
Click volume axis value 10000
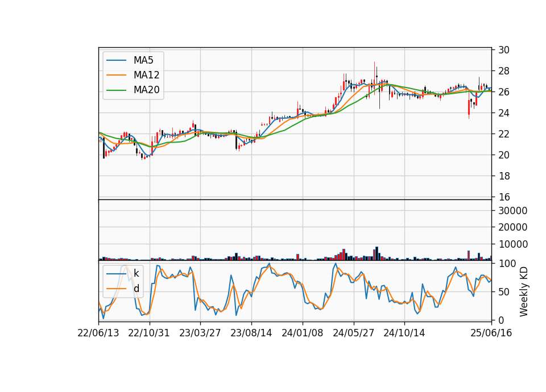pos(512,244)
